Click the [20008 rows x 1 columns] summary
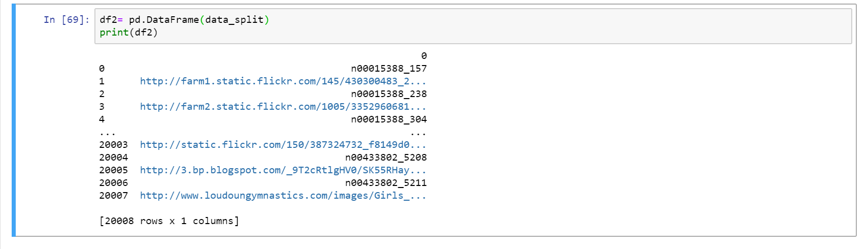Viewport: 868px width, 249px height. [169, 221]
